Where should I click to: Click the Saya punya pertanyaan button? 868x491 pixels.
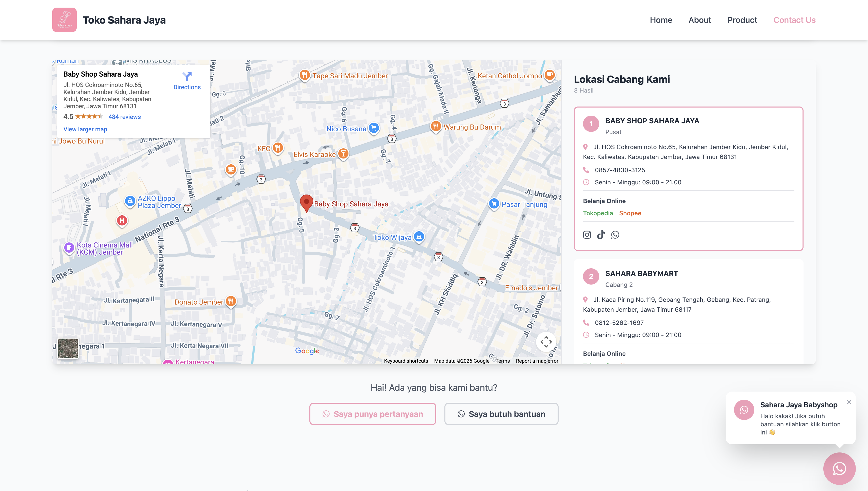pyautogui.click(x=373, y=414)
